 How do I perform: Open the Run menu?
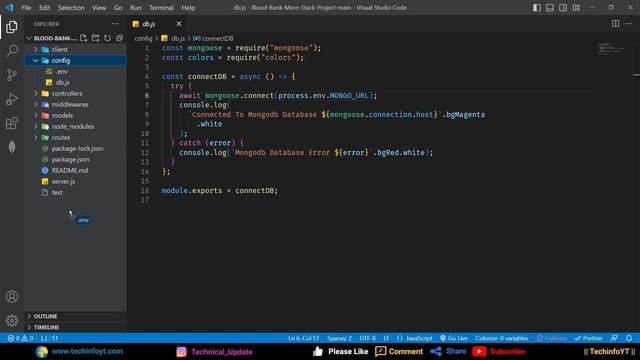click(x=136, y=8)
